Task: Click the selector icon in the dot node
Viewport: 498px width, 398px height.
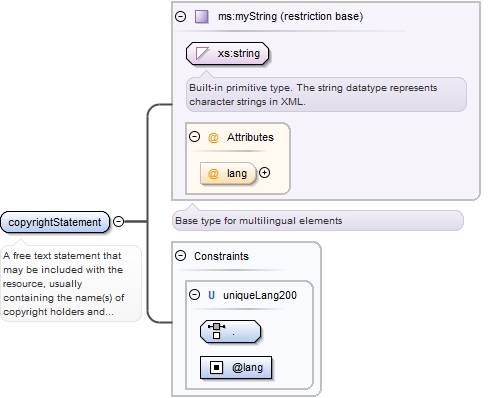Action: tap(216, 330)
